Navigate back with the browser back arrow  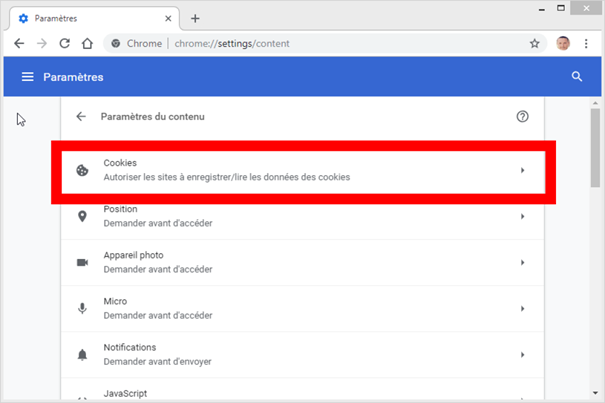coord(19,44)
